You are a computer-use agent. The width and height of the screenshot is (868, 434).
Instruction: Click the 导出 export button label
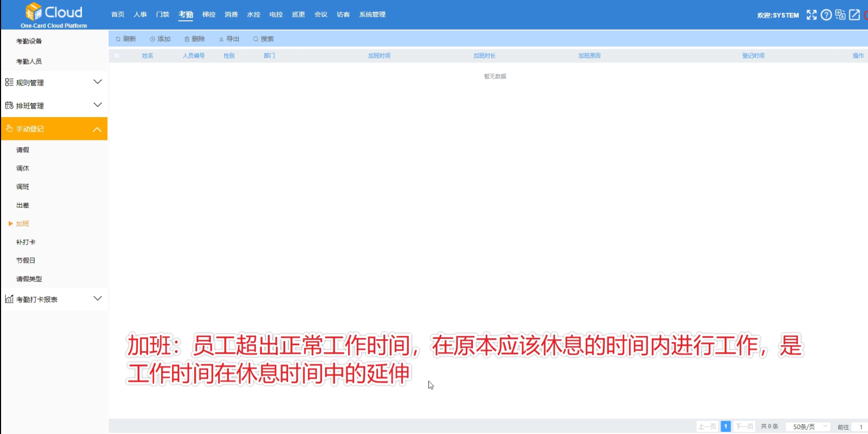pyautogui.click(x=233, y=39)
